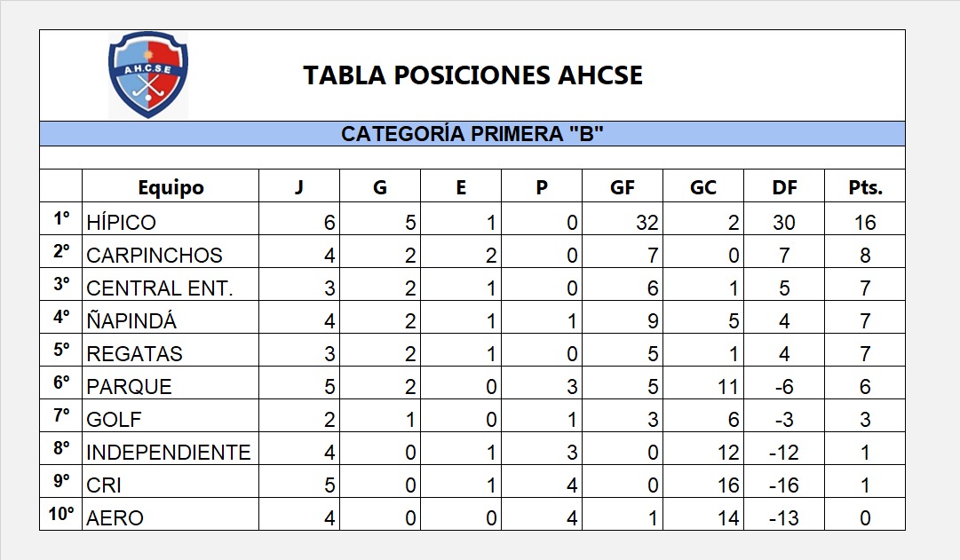Click the AHCSE shield logo
The height and width of the screenshot is (560, 960).
click(148, 75)
